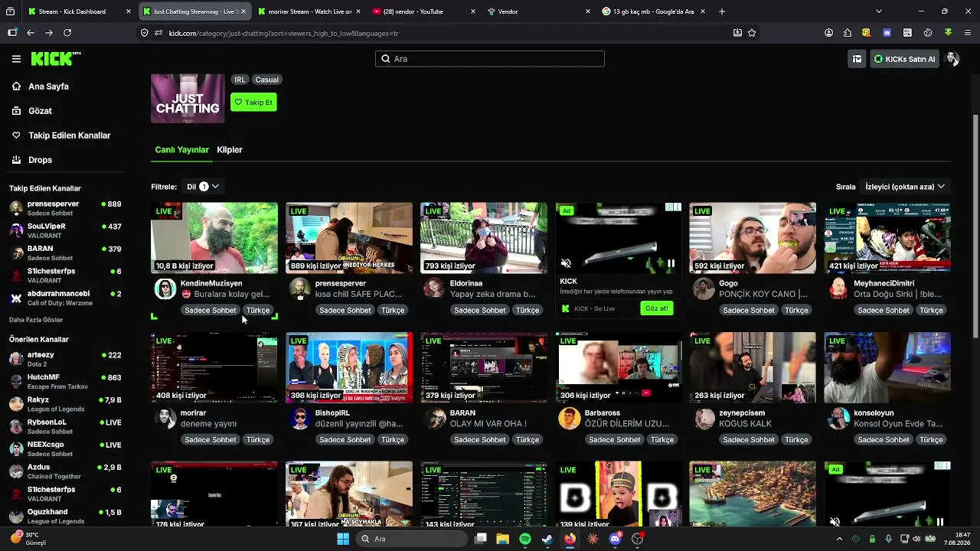Open the Kick gift box icon
The image size is (980, 551).
pos(857,59)
